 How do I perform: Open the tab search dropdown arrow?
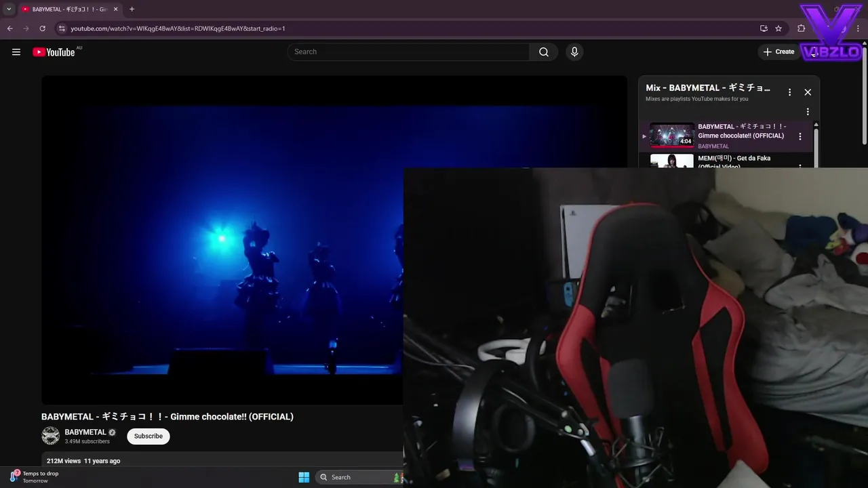[x=9, y=9]
